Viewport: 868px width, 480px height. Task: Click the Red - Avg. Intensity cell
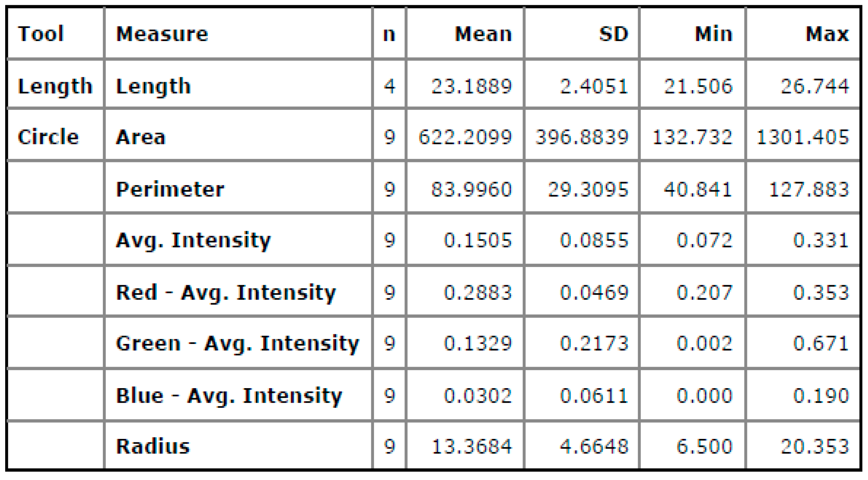pos(226,292)
